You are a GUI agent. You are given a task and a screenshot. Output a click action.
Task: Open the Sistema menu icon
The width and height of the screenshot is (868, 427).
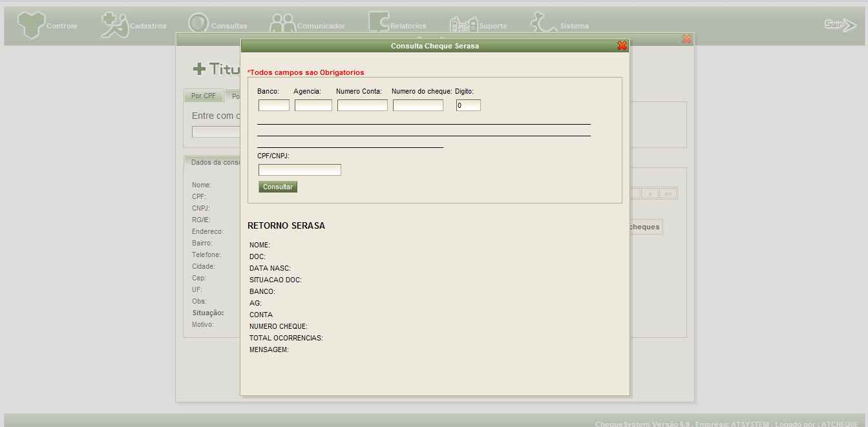[x=544, y=23]
